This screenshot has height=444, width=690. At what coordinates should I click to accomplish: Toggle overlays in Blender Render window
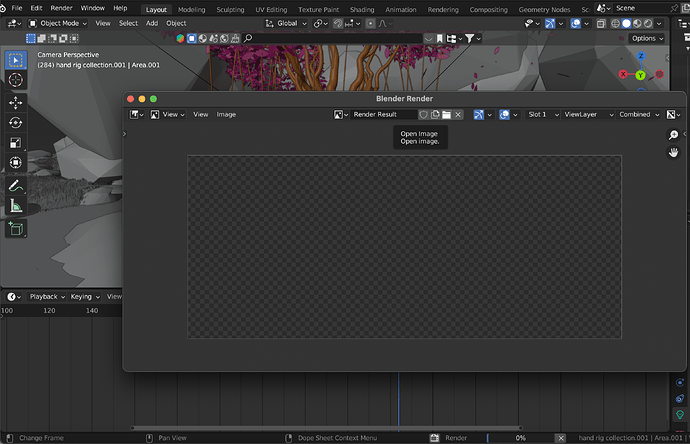pyautogui.click(x=504, y=114)
